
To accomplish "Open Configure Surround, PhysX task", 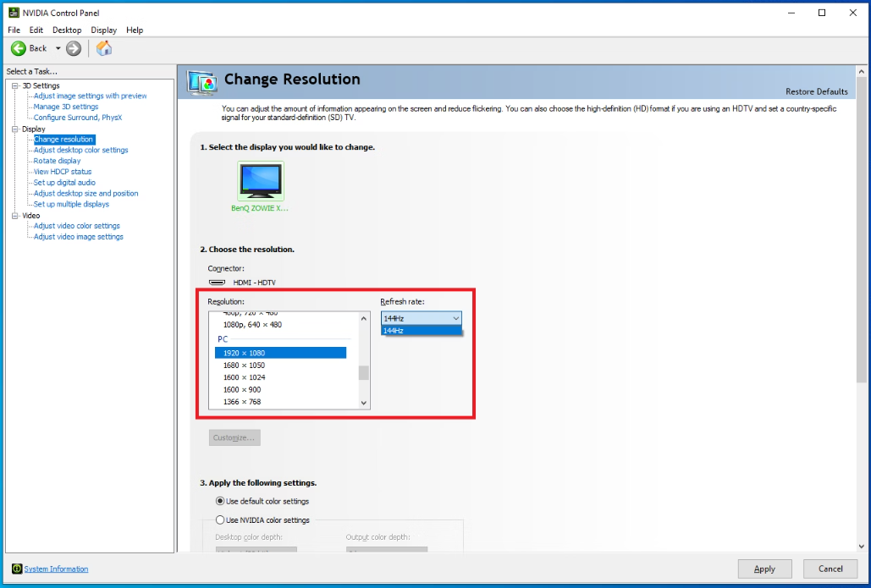I will coord(78,118).
